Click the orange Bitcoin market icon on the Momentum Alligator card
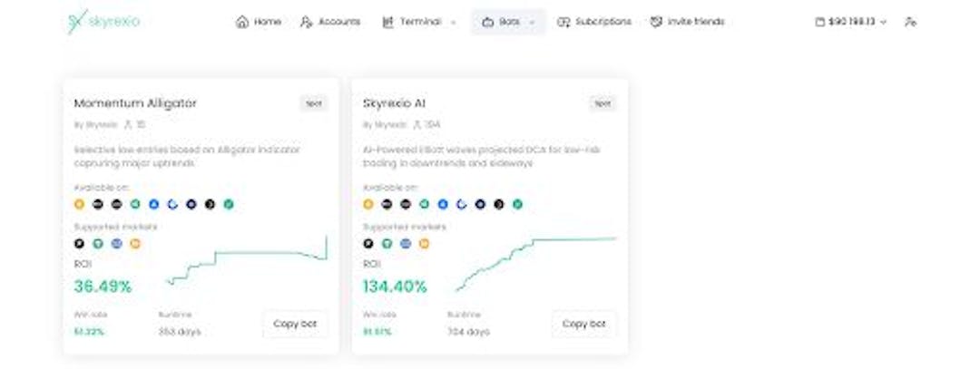This screenshot has width=980, height=369. pyautogui.click(x=135, y=244)
